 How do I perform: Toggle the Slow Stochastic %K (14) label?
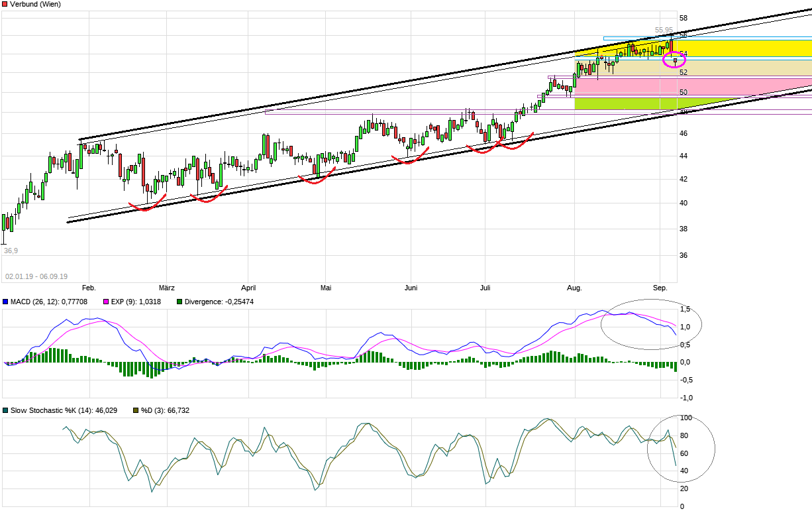[63, 410]
